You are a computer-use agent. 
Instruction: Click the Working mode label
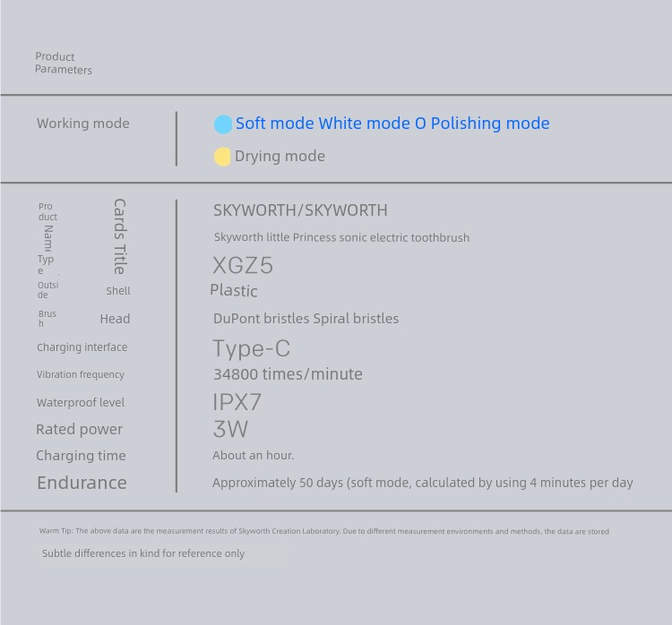coord(83,124)
